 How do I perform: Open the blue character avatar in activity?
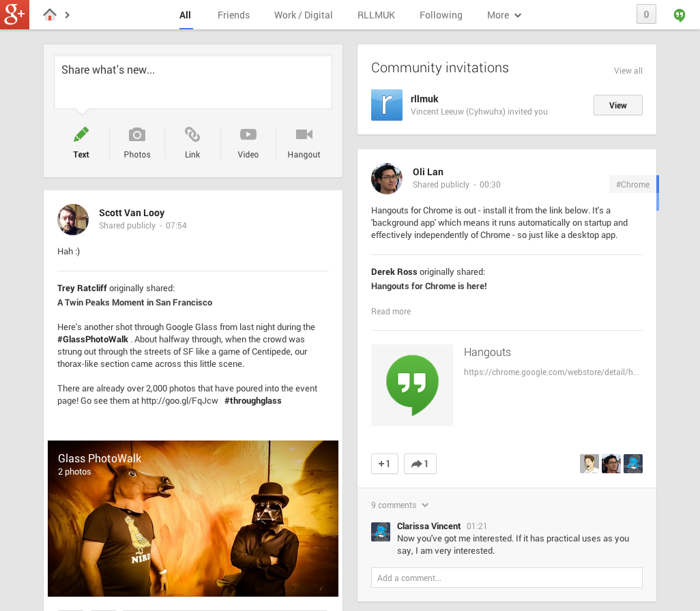633,464
